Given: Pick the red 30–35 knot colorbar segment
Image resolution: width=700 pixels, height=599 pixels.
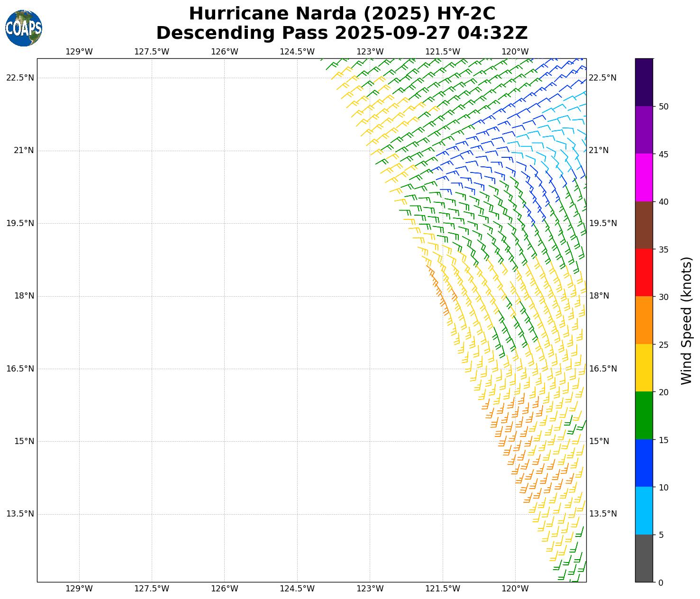Looking at the screenshot, I should point(644,272).
